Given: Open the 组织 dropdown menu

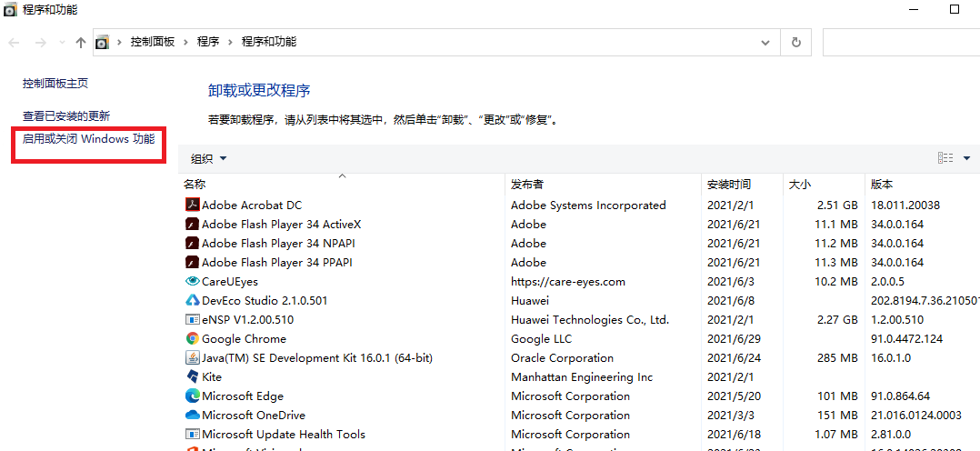Looking at the screenshot, I should coord(208,158).
